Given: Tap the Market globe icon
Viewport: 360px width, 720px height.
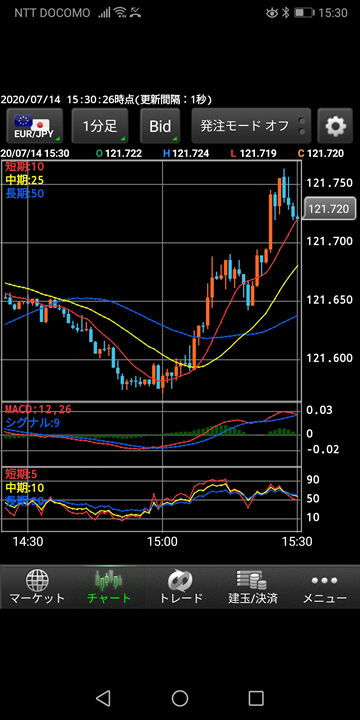Looking at the screenshot, I should click(x=37, y=580).
